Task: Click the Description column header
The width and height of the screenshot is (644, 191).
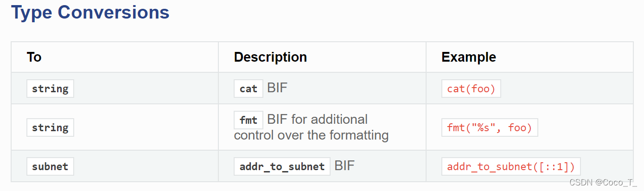Action: pos(270,57)
